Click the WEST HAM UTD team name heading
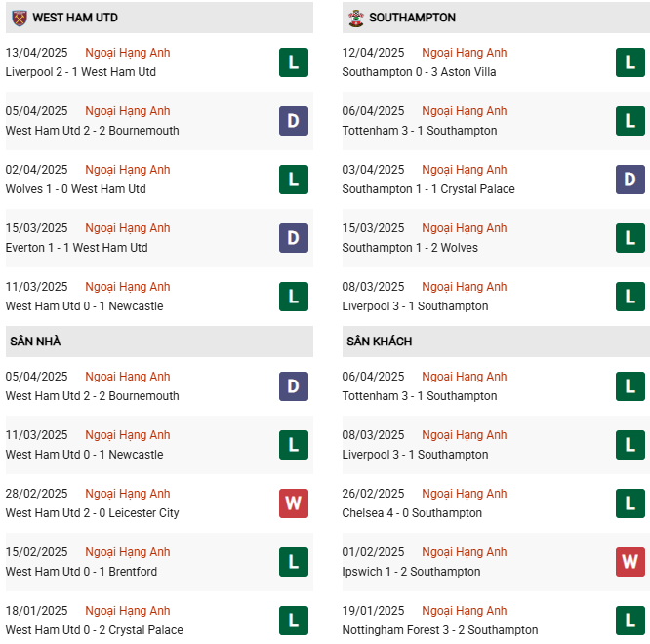This screenshot has height=644, width=650. pyautogui.click(x=75, y=18)
